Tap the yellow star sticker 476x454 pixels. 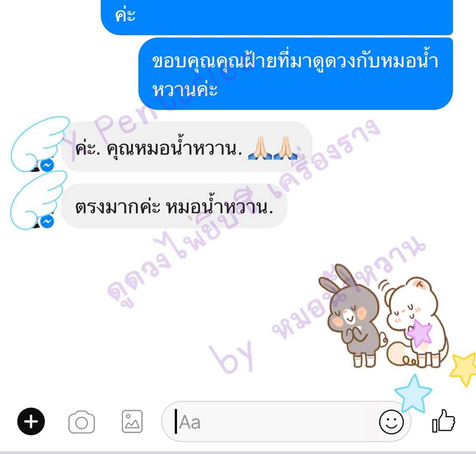(x=464, y=368)
